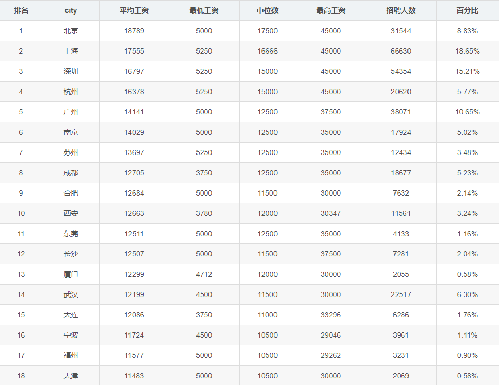
Task: Click the 深圳 city cell
Action: click(x=71, y=71)
